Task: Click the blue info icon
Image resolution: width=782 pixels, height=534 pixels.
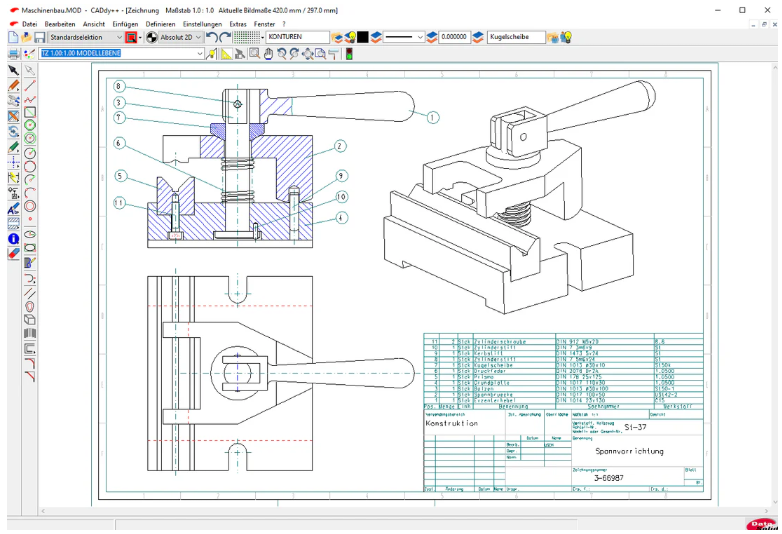Action: coord(14,239)
